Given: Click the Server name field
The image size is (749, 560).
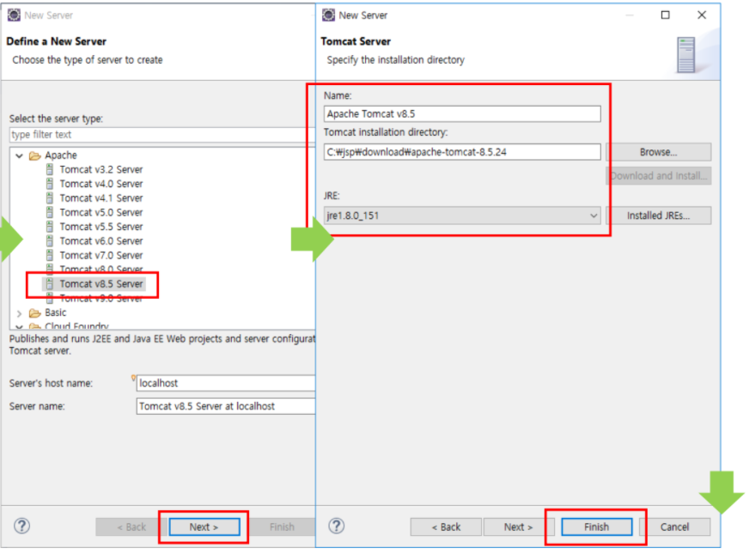Looking at the screenshot, I should (225, 406).
